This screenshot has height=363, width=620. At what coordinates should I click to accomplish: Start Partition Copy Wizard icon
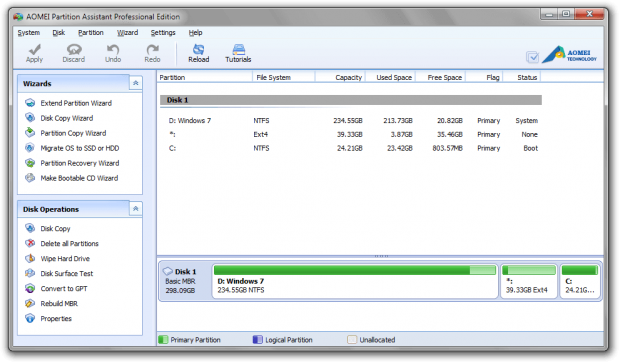[x=30, y=133]
